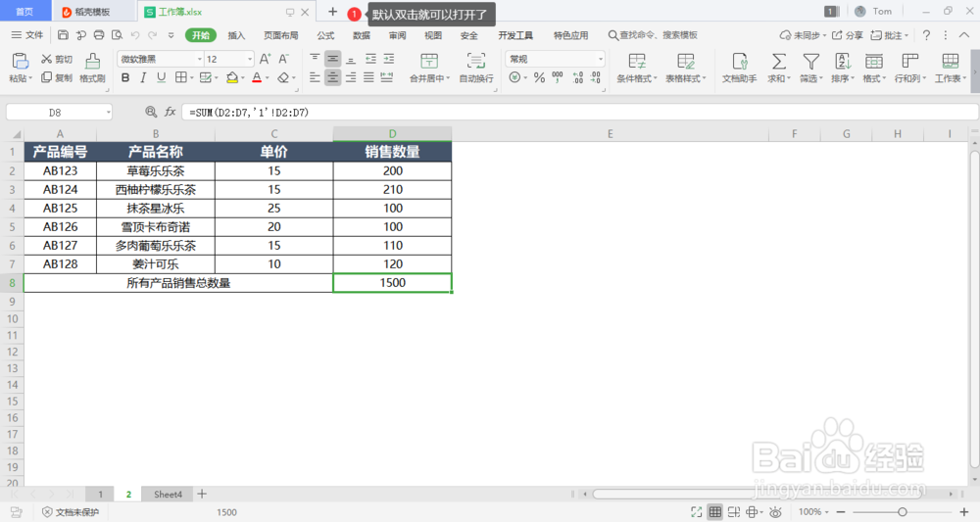Switch to page break preview in status bar
This screenshot has width=980, height=522.
(734, 512)
